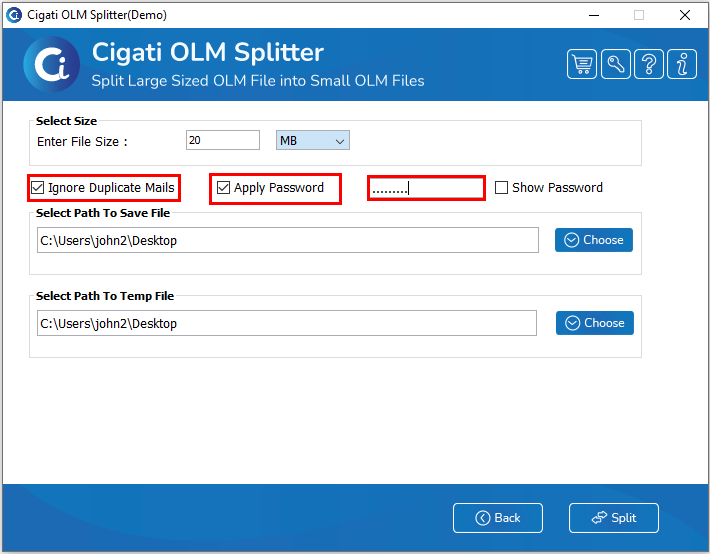Screen dimensions: 710x554
Task: Click the 'Select Path To Temp File' heading
Action: (x=105, y=296)
